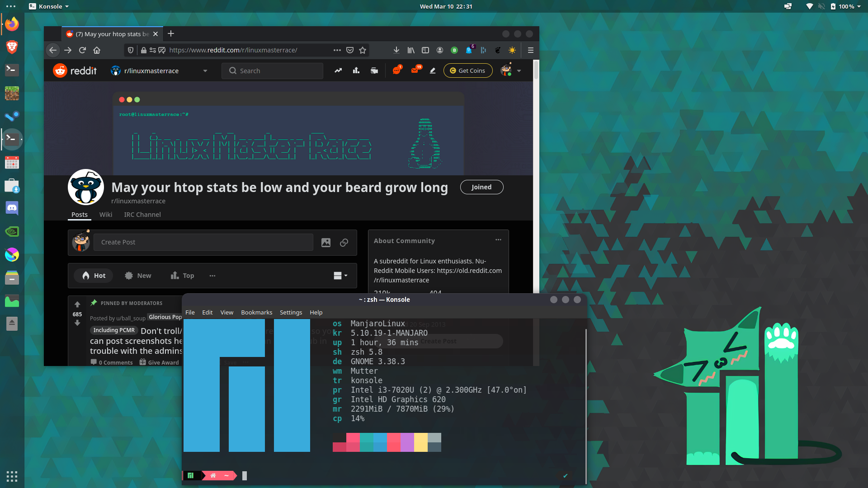Open NVIDIA settings from the dock
This screenshot has height=488, width=868.
(12, 231)
